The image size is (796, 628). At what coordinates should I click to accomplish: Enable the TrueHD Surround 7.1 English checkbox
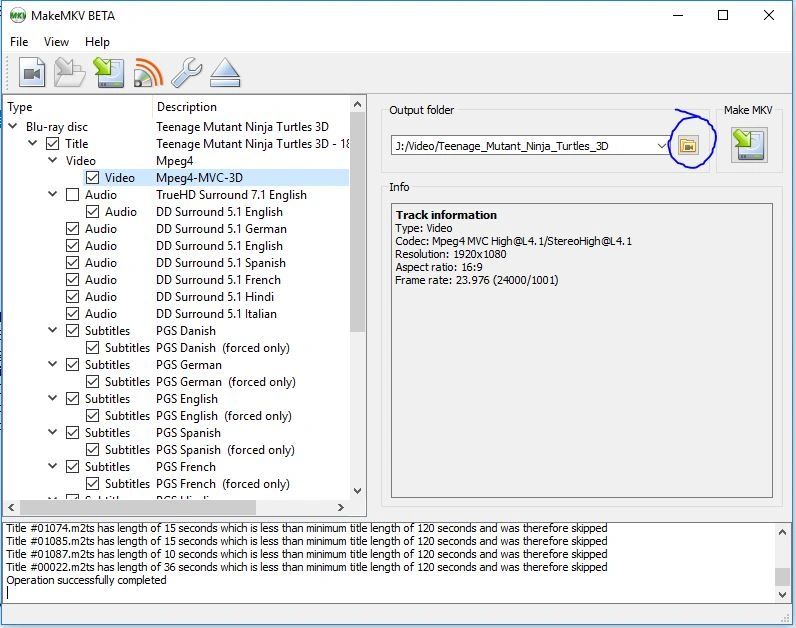point(73,194)
